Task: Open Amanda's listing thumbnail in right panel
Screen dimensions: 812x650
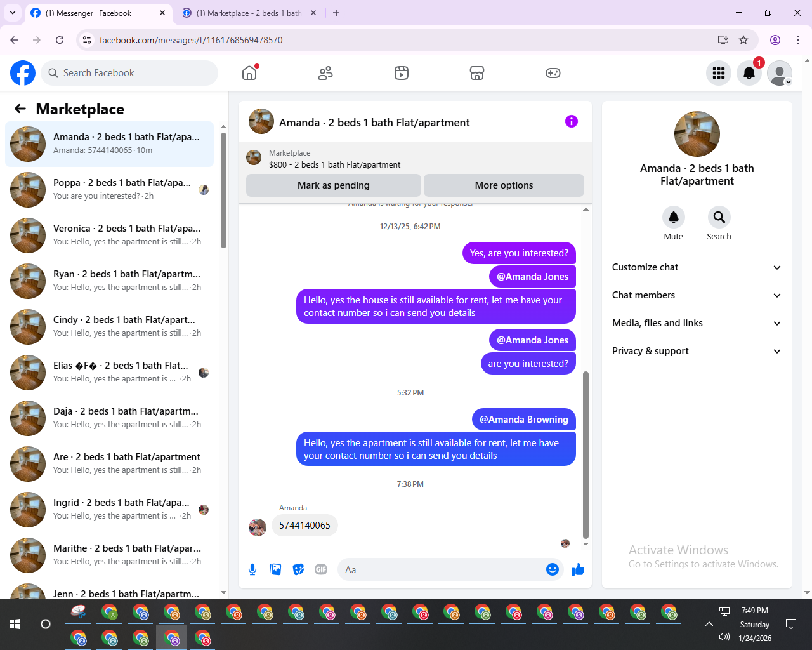Action: click(x=697, y=134)
